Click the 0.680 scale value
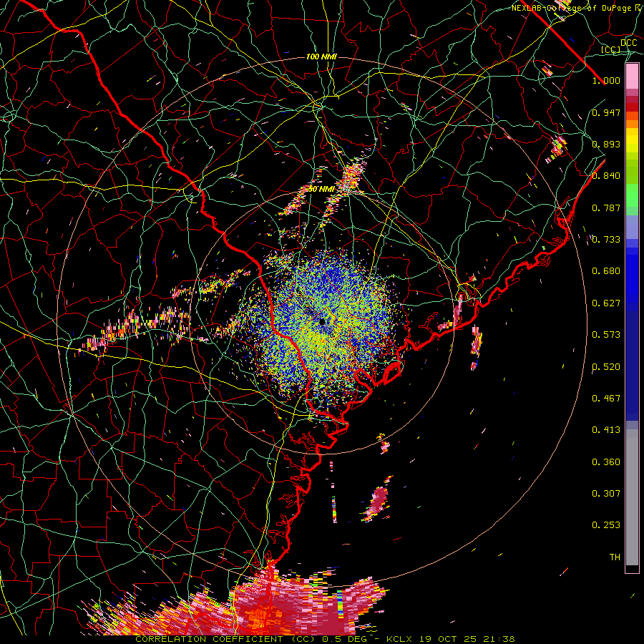644x644 pixels. tap(606, 271)
